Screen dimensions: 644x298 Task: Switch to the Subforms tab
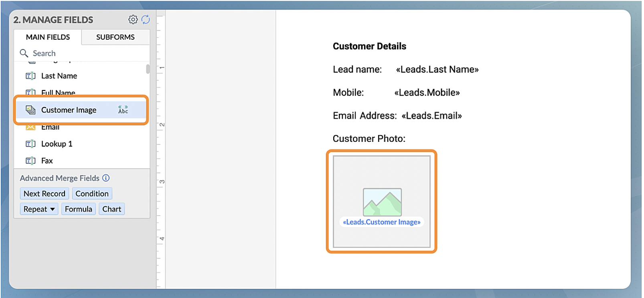click(115, 37)
